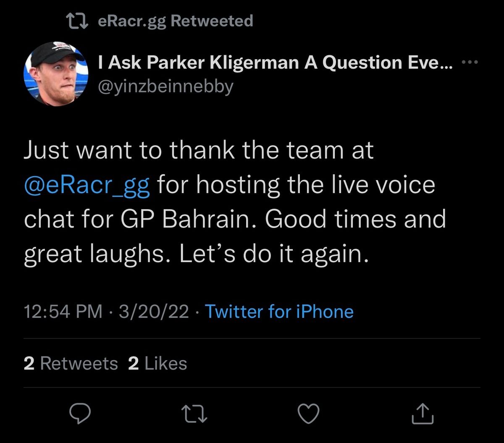Open the @yinzbeinnebby handle
This screenshot has width=504, height=443.
(x=165, y=86)
